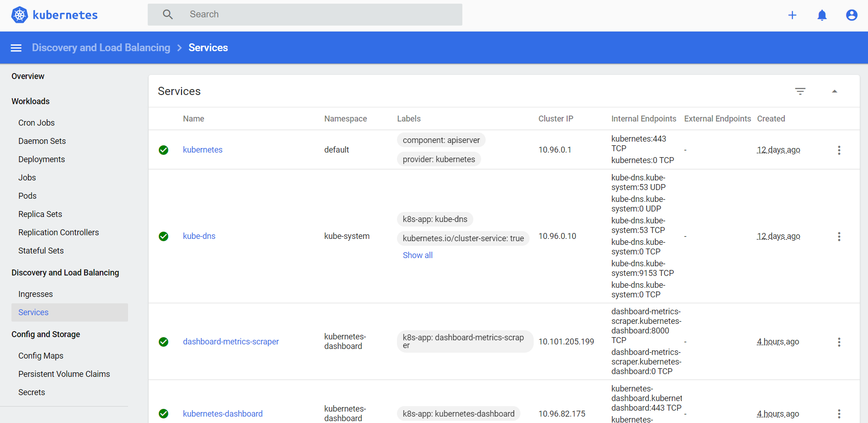The image size is (868, 423).
Task: Select Services in the sidebar
Action: coord(70,312)
